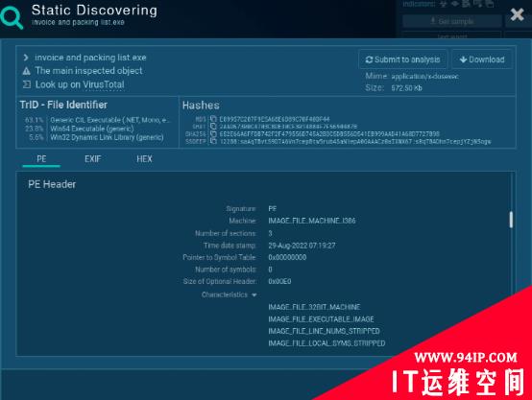Click the warning triangle icon

point(27,71)
